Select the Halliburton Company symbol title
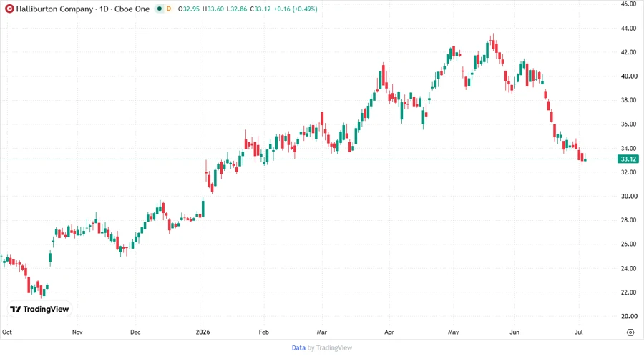 click(54, 9)
